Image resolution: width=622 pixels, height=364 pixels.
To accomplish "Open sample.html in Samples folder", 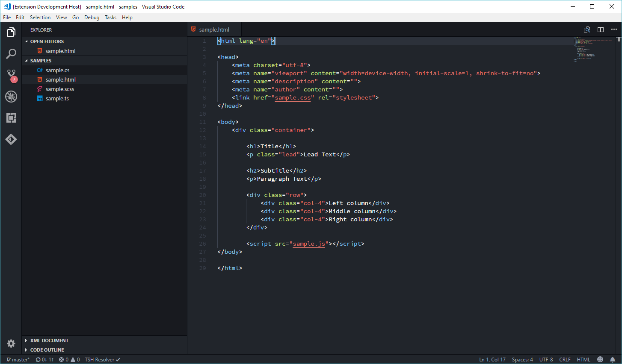I will [104, 79].
